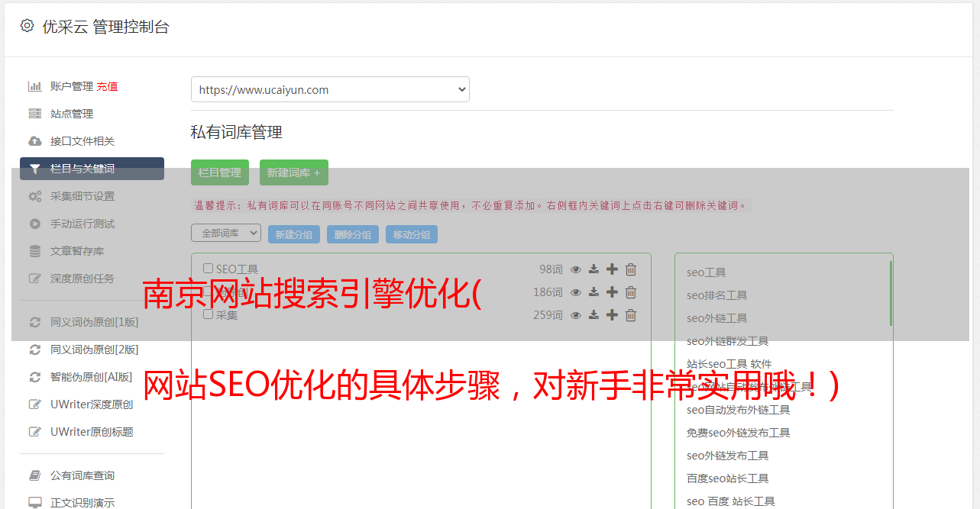Click the 删除分组 button

[353, 234]
